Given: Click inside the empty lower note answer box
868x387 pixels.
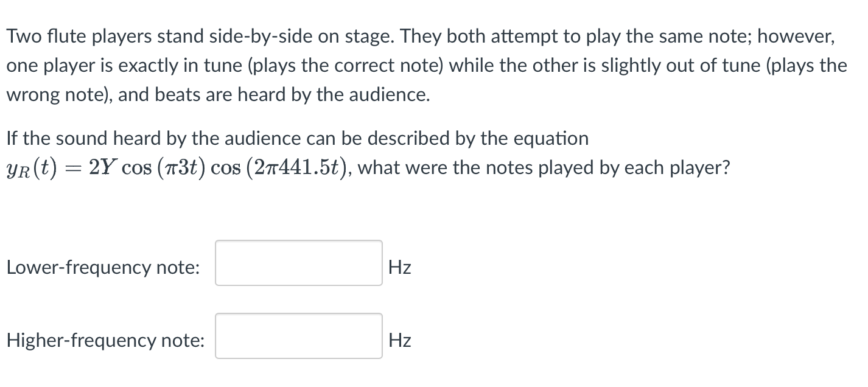Looking at the screenshot, I should pos(298,263).
